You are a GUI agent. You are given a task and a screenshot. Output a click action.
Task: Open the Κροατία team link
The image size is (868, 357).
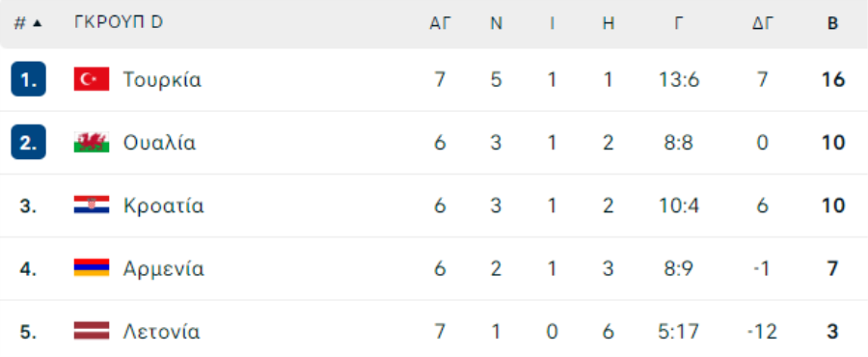[163, 206]
